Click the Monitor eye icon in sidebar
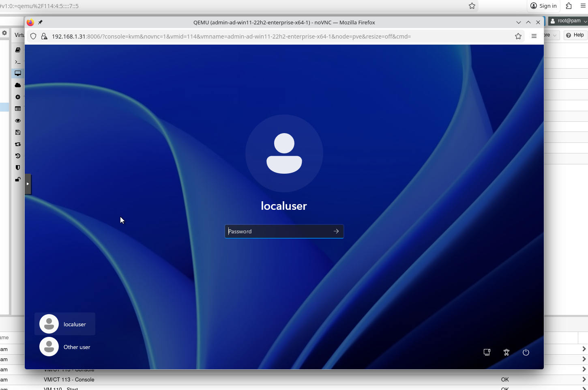 [x=18, y=121]
